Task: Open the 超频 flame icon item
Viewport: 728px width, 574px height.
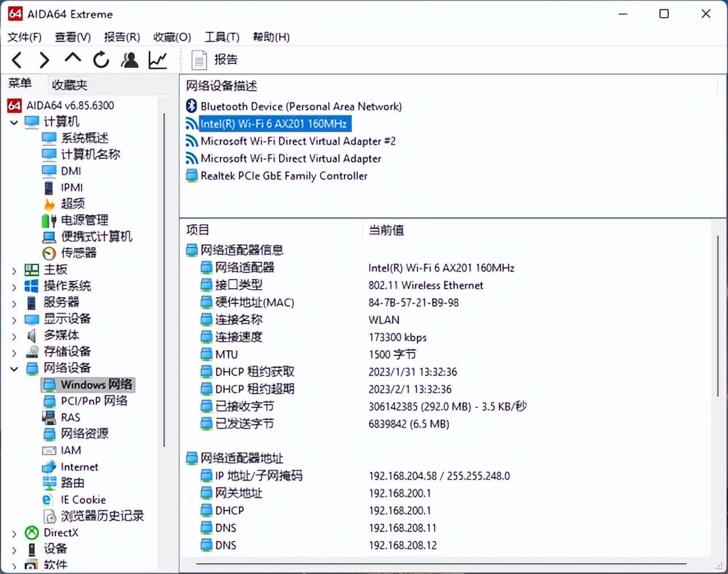Action: [64, 203]
